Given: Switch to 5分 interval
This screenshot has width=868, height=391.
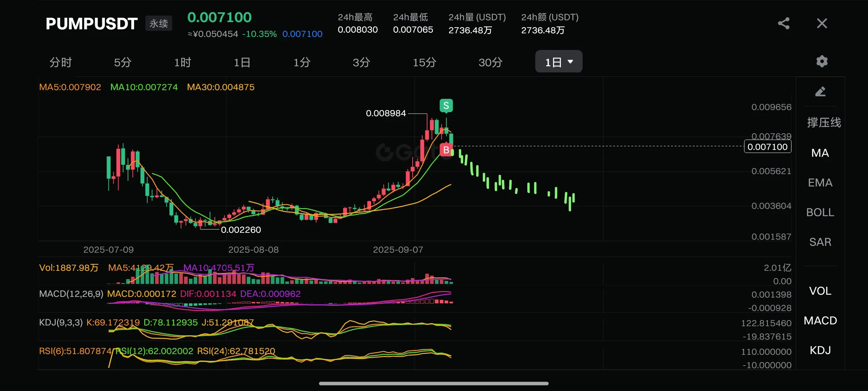Looking at the screenshot, I should [x=123, y=62].
